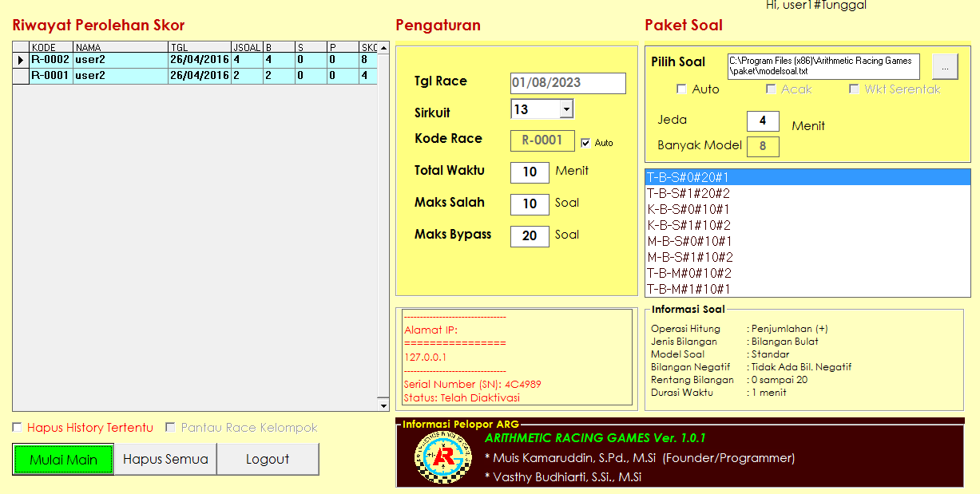
Task: Open the Sirkuit dropdown list
Action: [x=566, y=109]
